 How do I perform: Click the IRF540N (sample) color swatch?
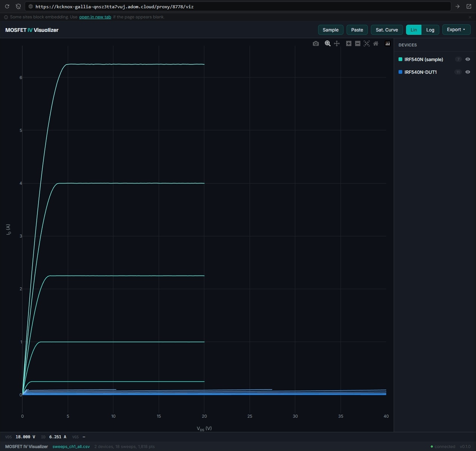pos(400,59)
